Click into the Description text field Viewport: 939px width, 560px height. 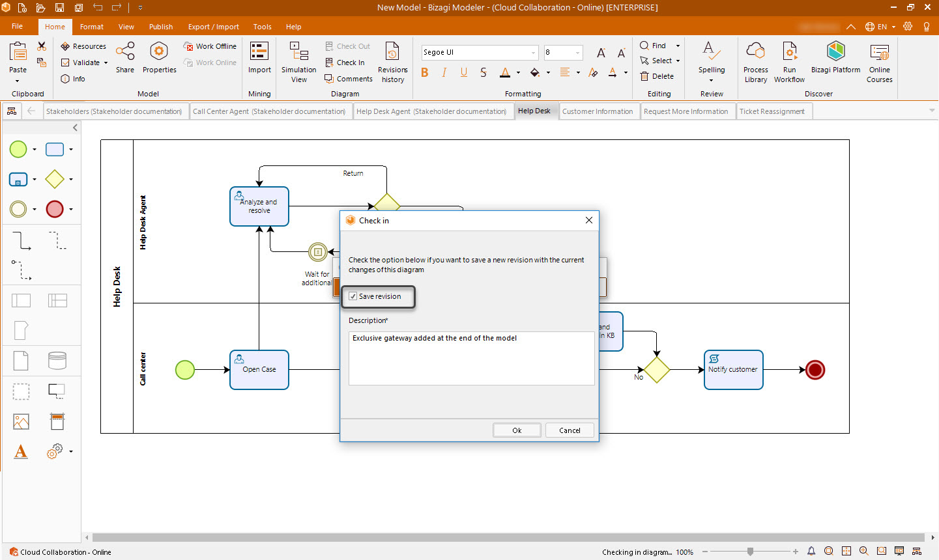471,358
